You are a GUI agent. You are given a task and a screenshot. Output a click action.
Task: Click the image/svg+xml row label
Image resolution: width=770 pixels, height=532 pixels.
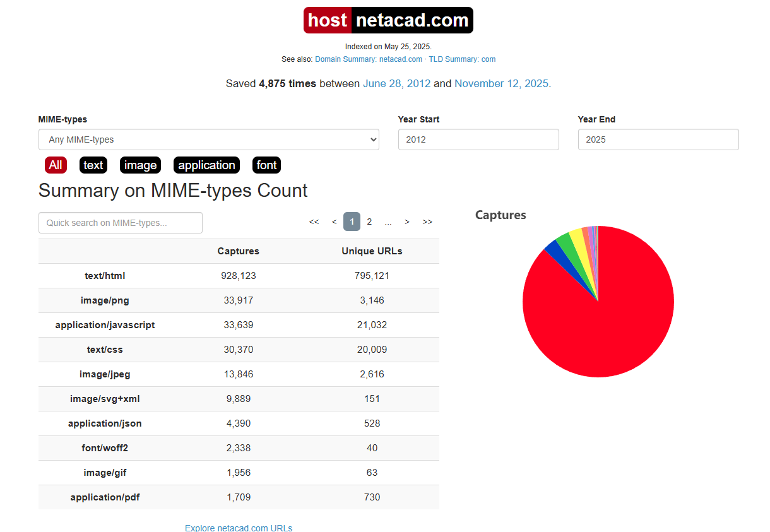[x=105, y=399]
